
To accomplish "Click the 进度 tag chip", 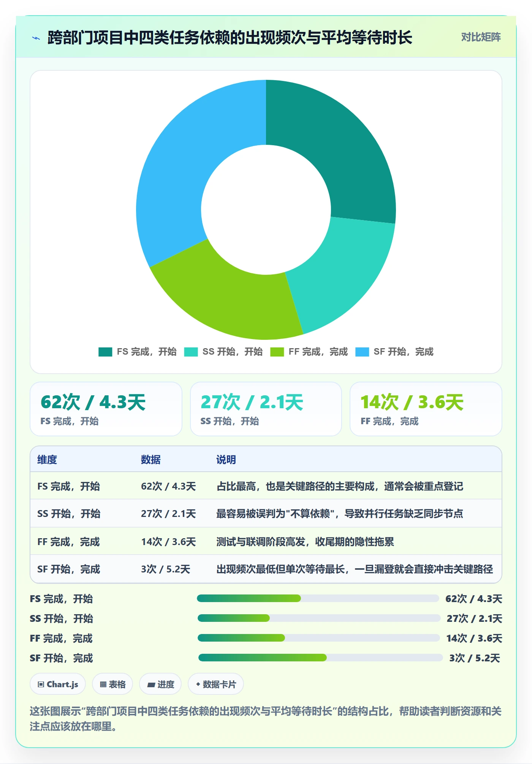I will (x=160, y=684).
